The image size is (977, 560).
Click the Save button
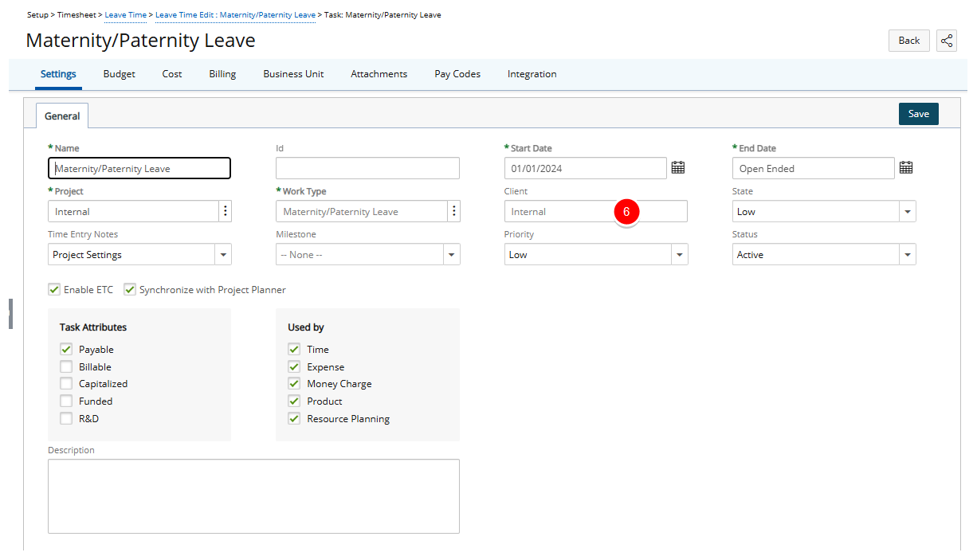(x=919, y=114)
